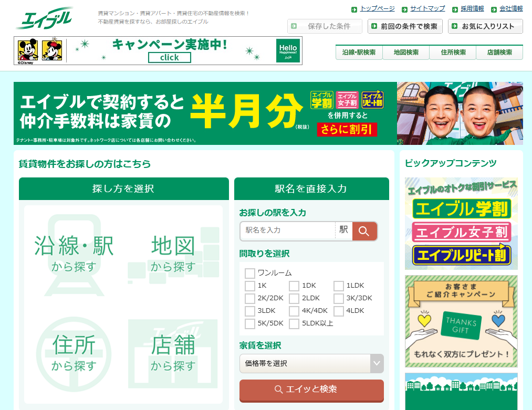Check the 2K/2DK checkbox
The height and width of the screenshot is (410, 532).
pyautogui.click(x=250, y=298)
